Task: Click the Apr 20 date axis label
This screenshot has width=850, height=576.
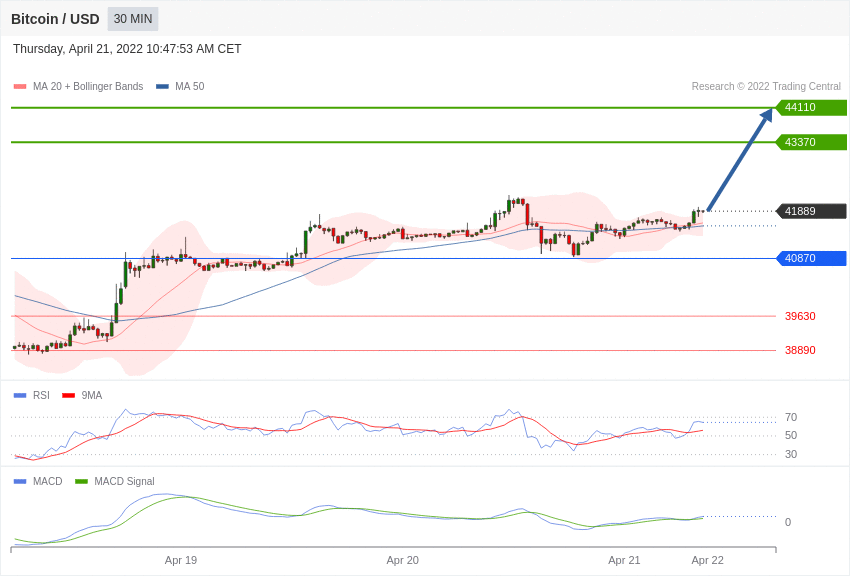Action: [x=403, y=560]
